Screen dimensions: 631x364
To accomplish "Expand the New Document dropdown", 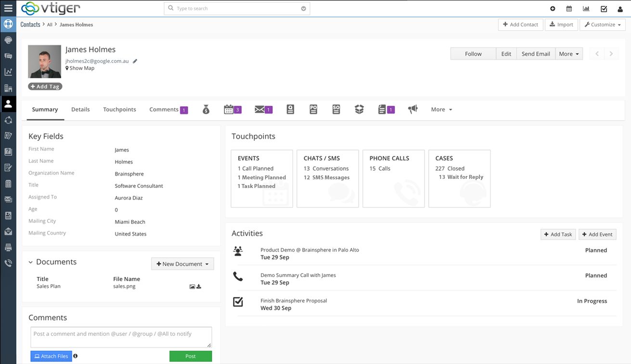I will pos(182,264).
